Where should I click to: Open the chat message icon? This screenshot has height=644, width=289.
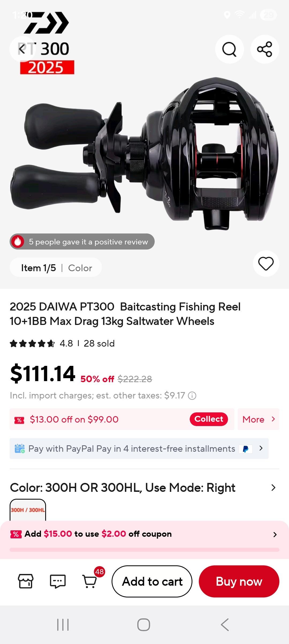pos(58,581)
